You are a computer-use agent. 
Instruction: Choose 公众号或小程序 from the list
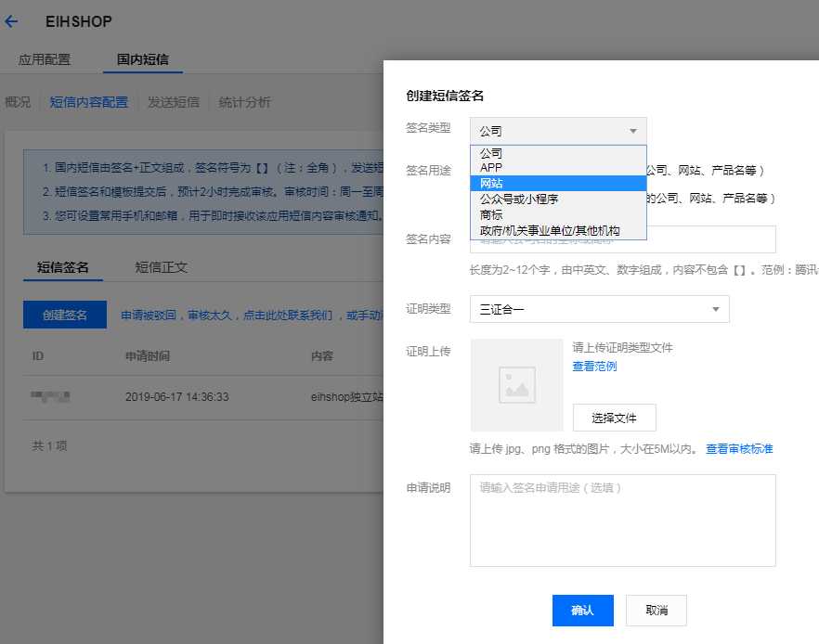(x=558, y=199)
